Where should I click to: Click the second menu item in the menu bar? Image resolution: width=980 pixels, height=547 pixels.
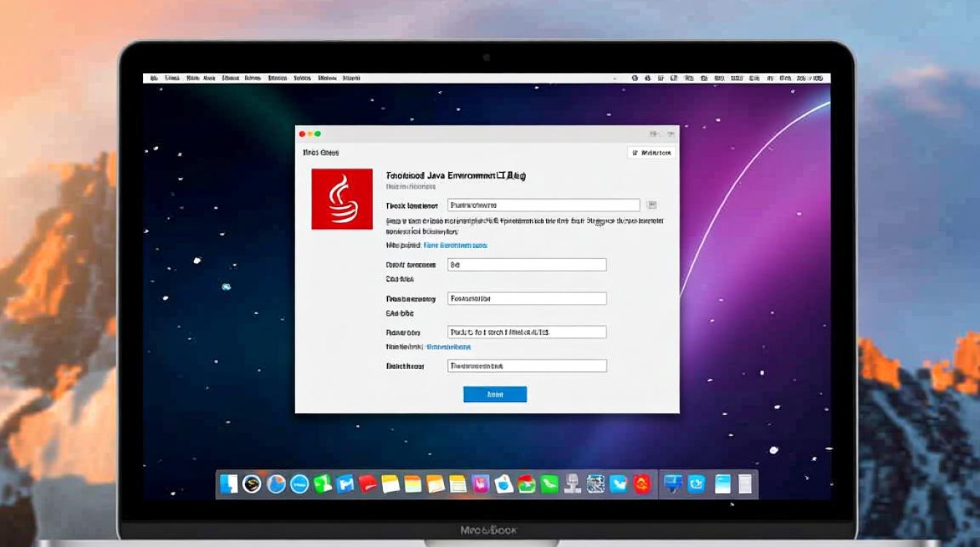(173, 77)
